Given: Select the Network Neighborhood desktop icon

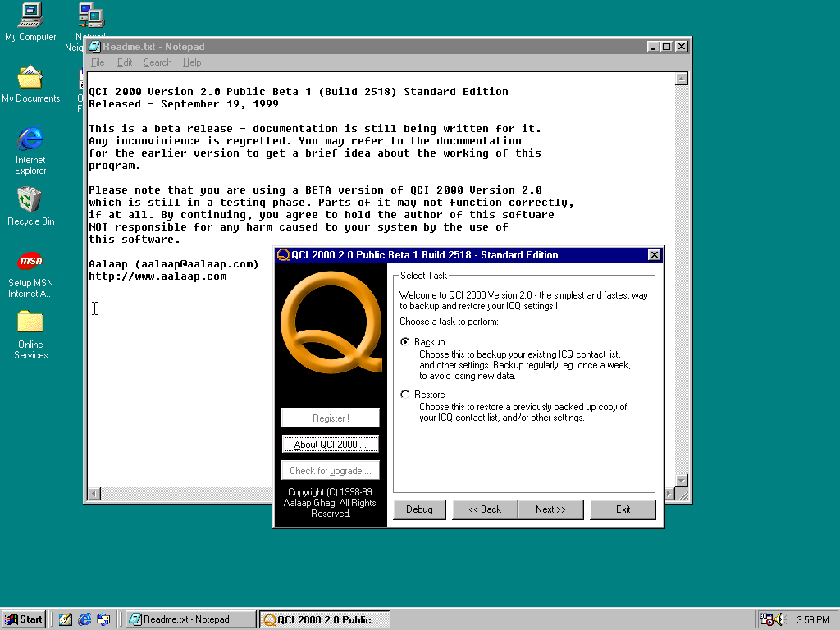Looking at the screenshot, I should pyautogui.click(x=91, y=15).
